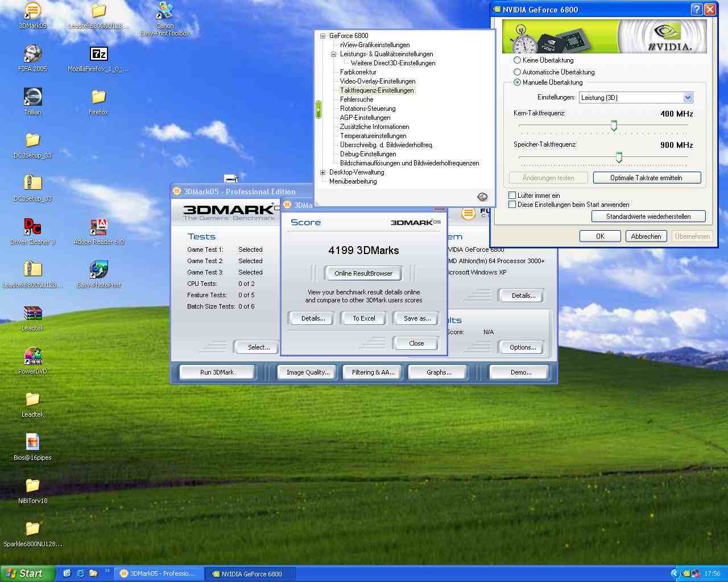Expand hidden system tray icons arrow
Viewport: 728px width, 582px height.
675,573
